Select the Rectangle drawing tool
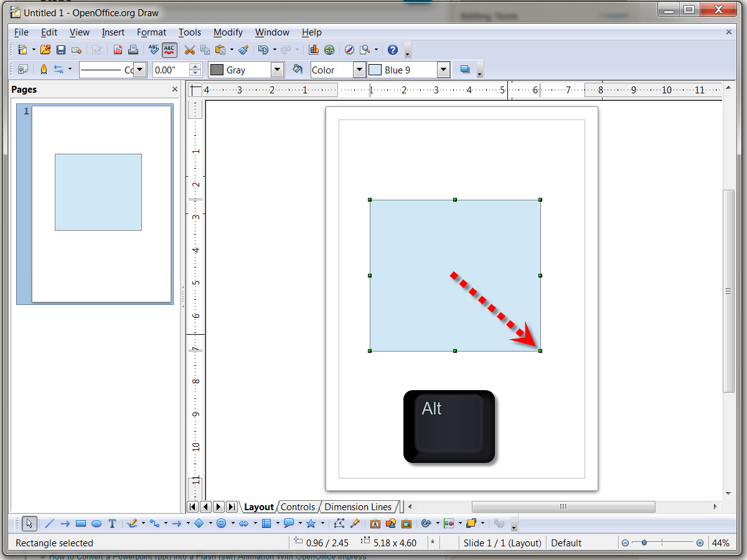Screen dimensions: 747x560 click(80, 523)
